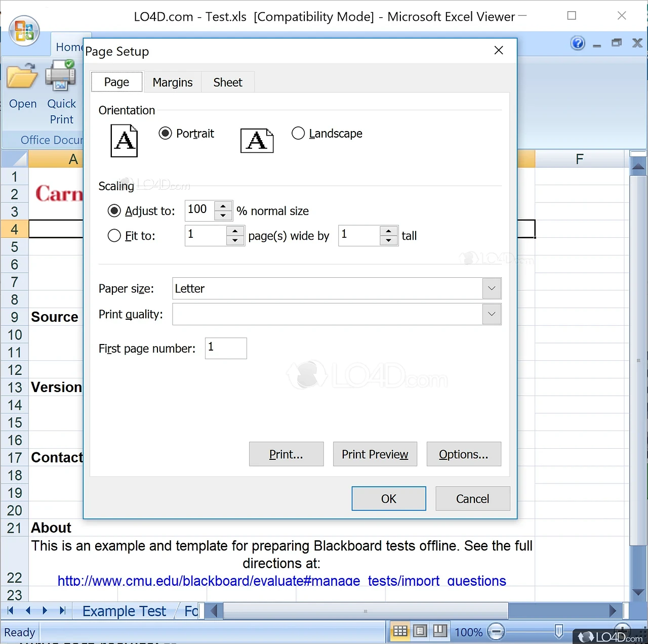
Task: Click the Print Preview button
Action: tap(375, 454)
